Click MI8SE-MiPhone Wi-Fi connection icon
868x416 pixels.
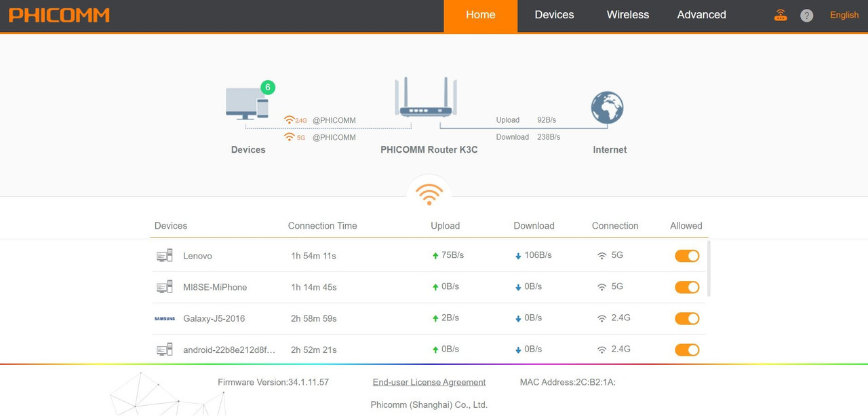coord(601,287)
